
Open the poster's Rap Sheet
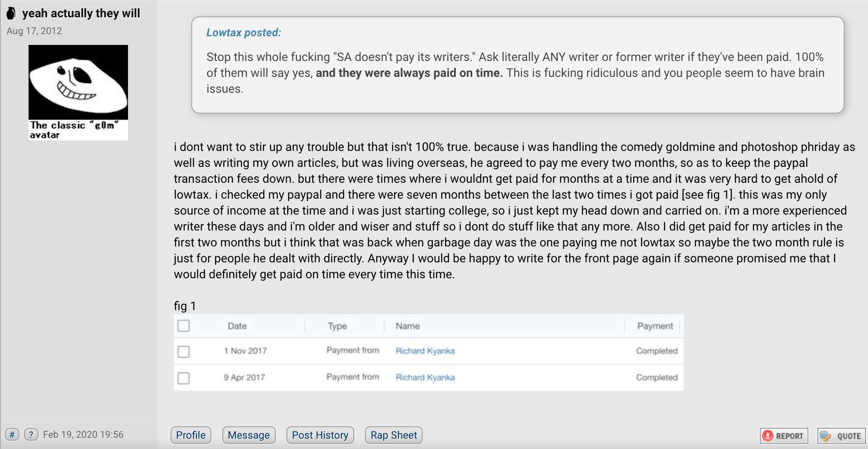(x=394, y=435)
